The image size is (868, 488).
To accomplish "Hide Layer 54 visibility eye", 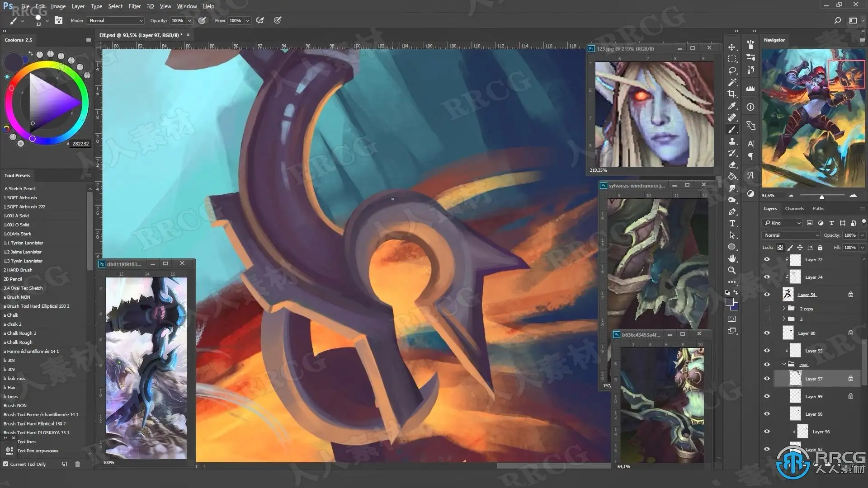I will tap(767, 295).
